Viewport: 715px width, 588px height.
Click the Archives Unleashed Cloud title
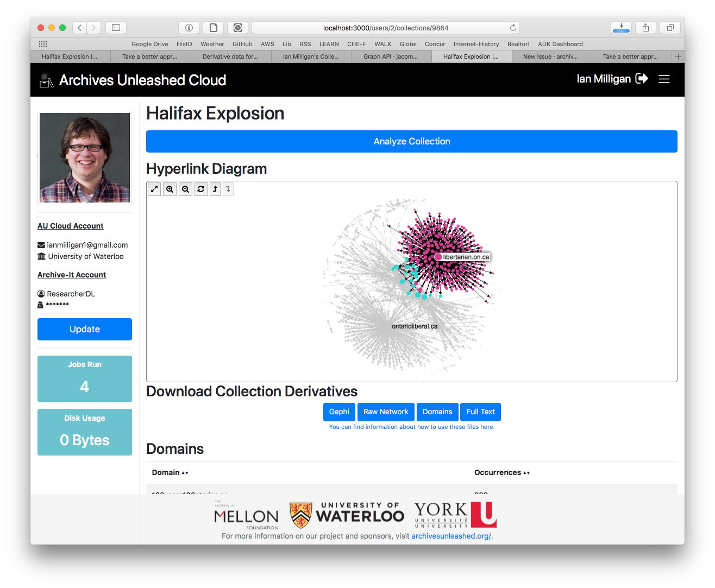pyautogui.click(x=142, y=80)
